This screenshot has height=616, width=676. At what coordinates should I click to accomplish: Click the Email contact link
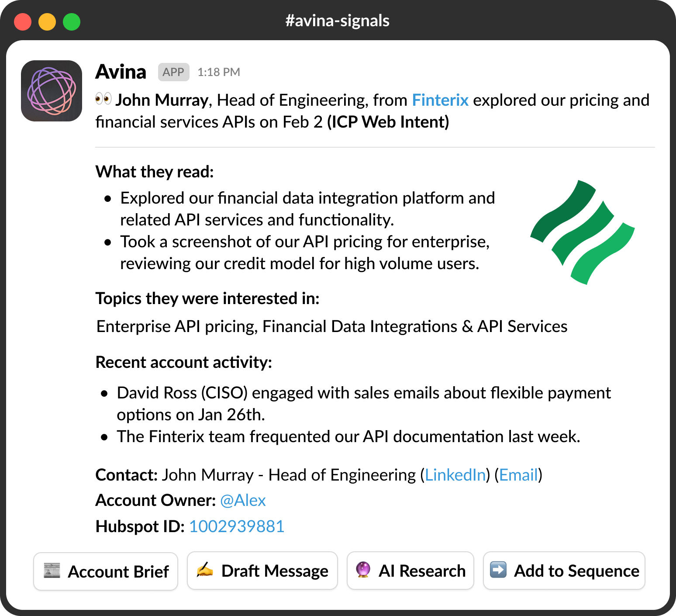[518, 475]
